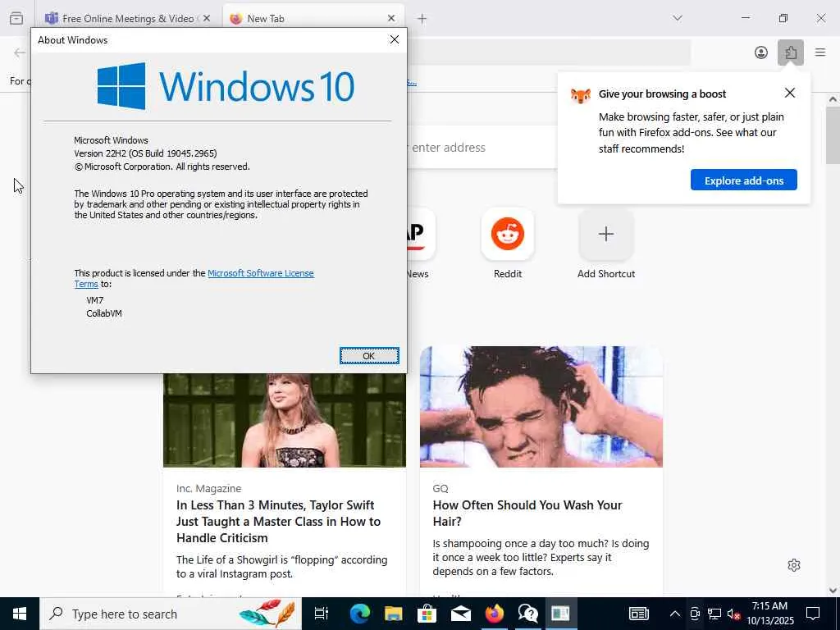Open How Often Should You Wash Your Hair headline

tap(527, 514)
